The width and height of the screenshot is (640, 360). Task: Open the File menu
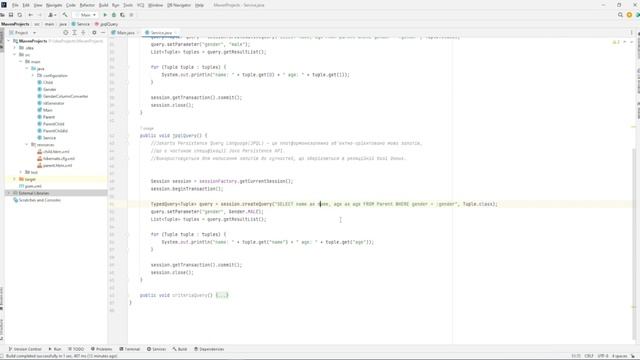15,5
